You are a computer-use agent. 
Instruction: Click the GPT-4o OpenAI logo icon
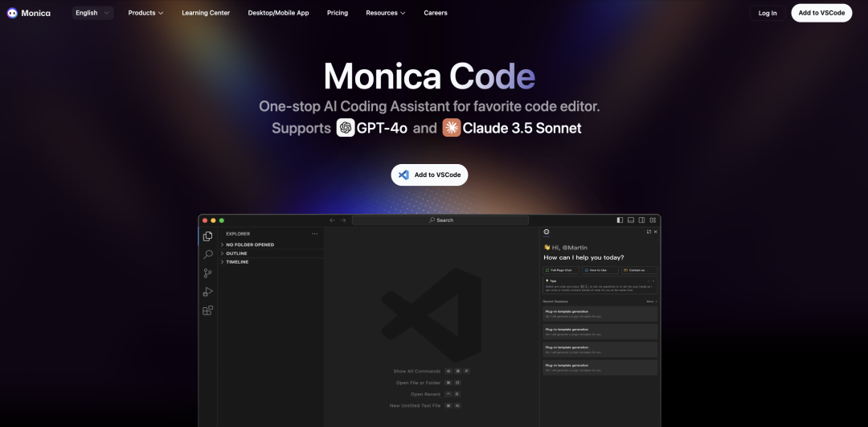click(x=346, y=128)
